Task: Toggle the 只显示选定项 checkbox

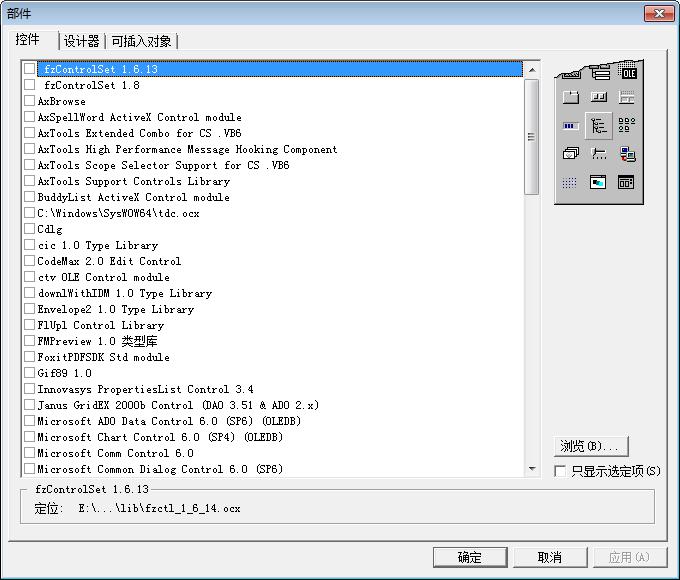Action: (560, 471)
